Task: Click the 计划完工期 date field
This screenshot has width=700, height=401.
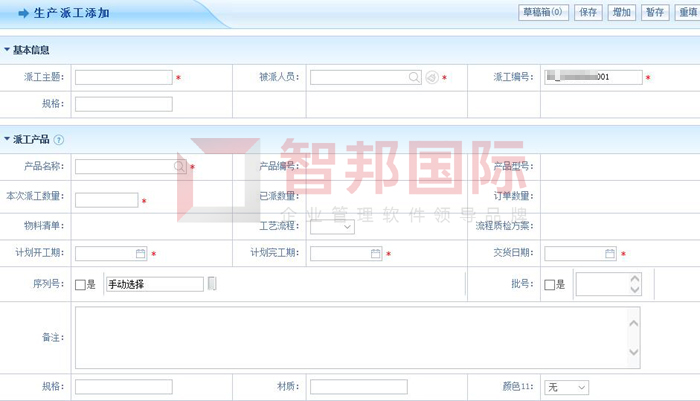Action: coord(346,253)
